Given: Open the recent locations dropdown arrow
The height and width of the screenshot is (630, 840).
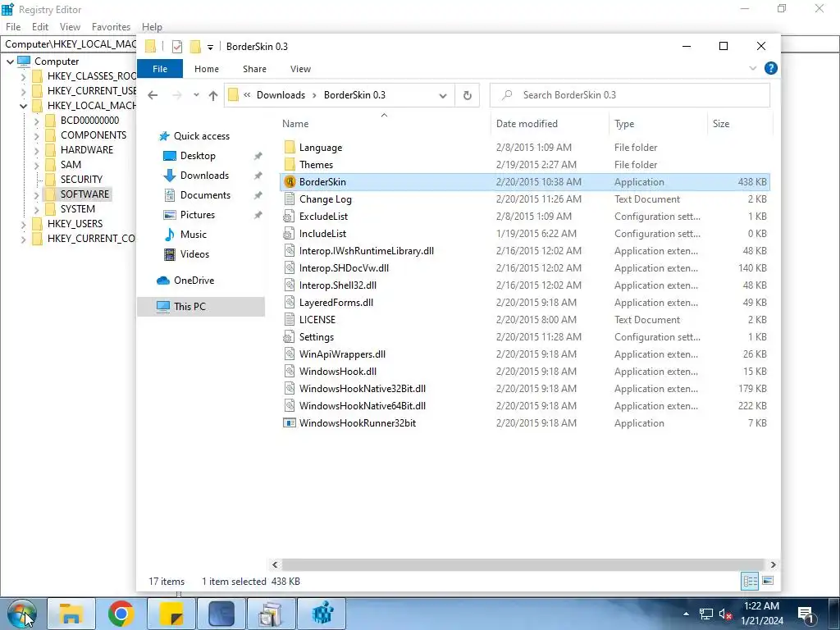Looking at the screenshot, I should pyautogui.click(x=196, y=95).
